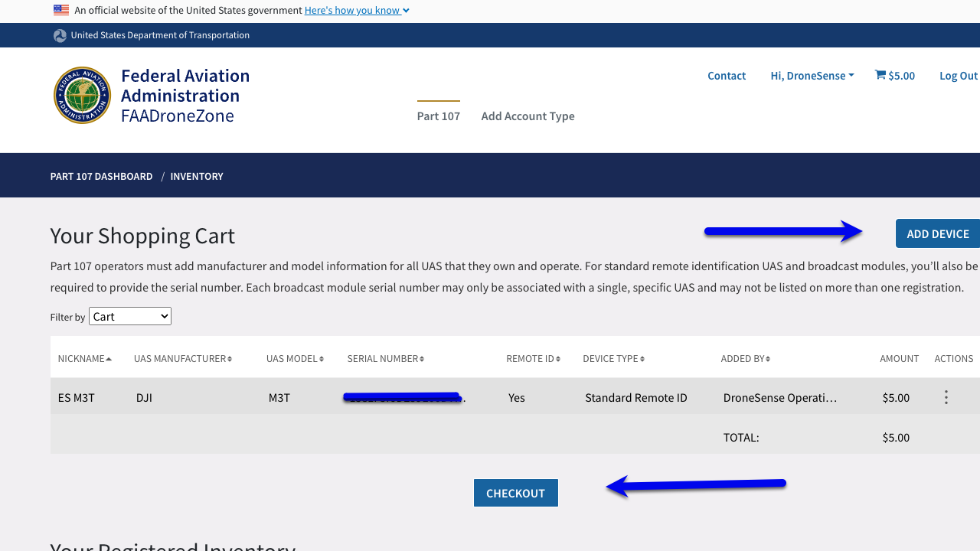
Task: Select the Add Account Type tab
Action: (528, 116)
